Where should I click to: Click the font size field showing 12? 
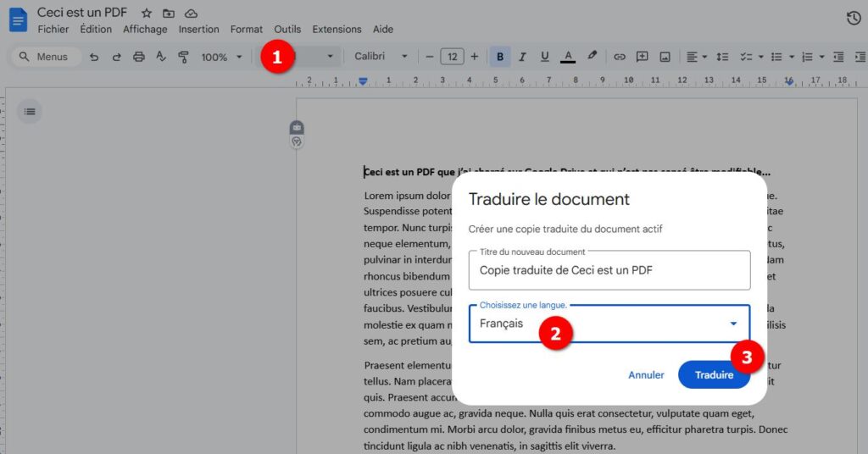[452, 57]
